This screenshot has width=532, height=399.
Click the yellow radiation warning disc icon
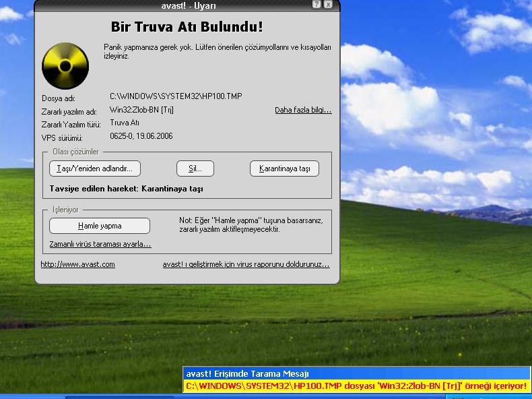click(65, 66)
